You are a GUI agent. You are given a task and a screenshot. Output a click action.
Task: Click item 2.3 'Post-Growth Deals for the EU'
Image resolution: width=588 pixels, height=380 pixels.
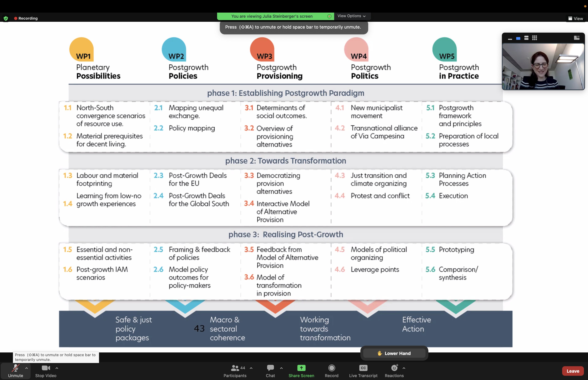pos(198,179)
